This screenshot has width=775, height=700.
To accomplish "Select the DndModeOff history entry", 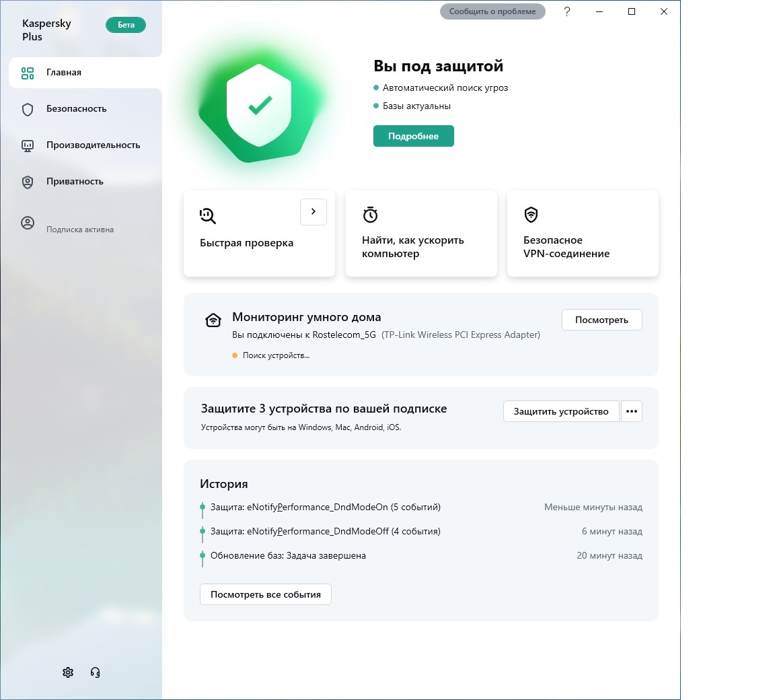I will tap(325, 532).
